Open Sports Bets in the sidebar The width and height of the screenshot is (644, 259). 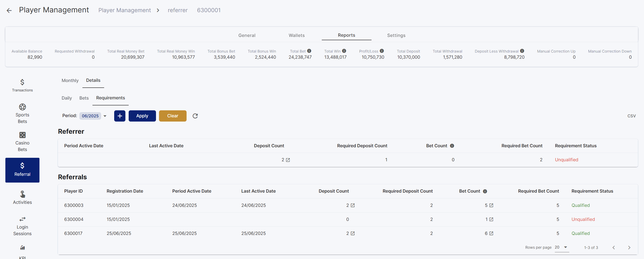click(22, 113)
